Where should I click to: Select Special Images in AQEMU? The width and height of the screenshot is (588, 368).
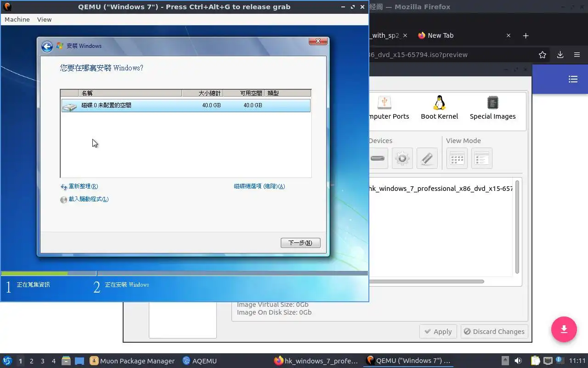pyautogui.click(x=492, y=108)
